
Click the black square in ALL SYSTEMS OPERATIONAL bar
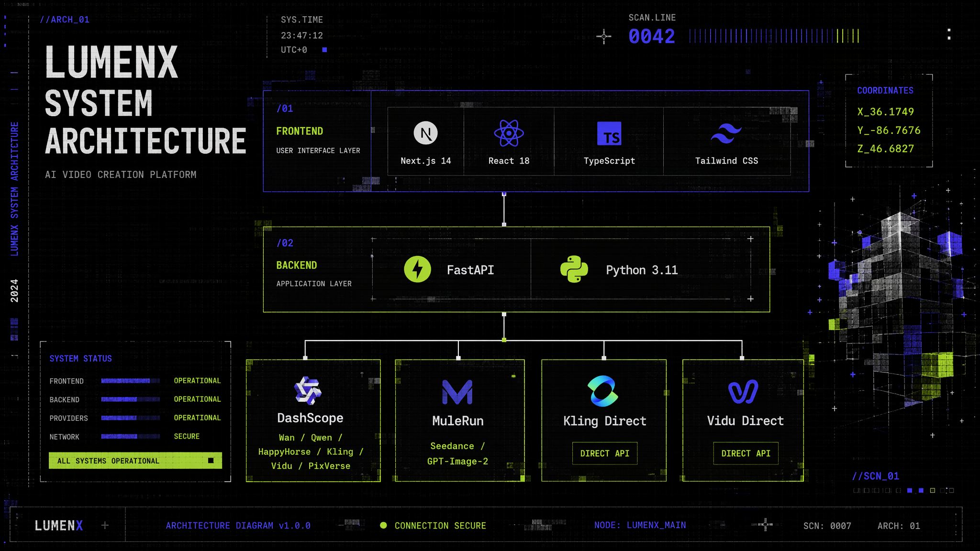tap(211, 461)
